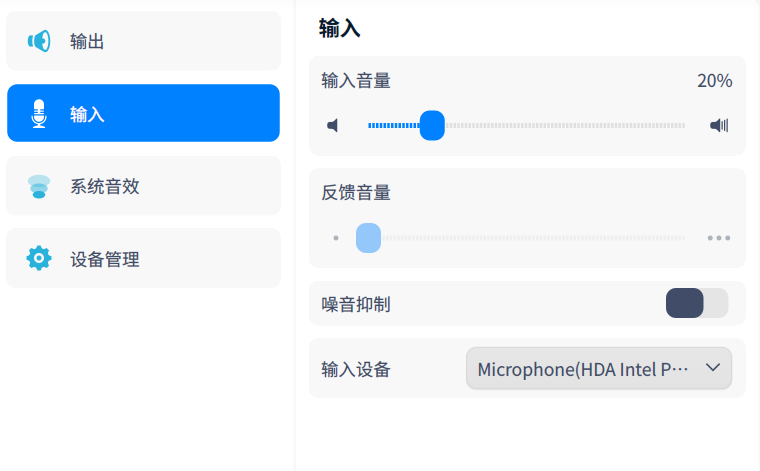Go to 设备管理 device management
Image resolution: width=760 pixels, height=471 pixels.
click(143, 258)
